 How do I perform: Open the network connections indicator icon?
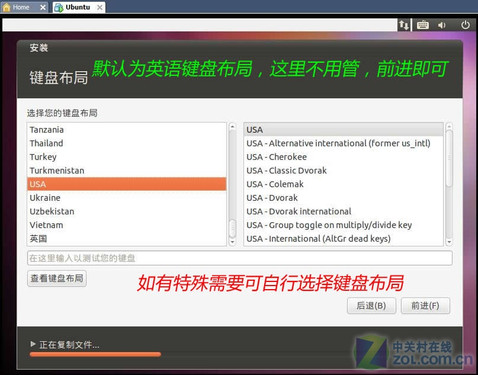(x=404, y=25)
